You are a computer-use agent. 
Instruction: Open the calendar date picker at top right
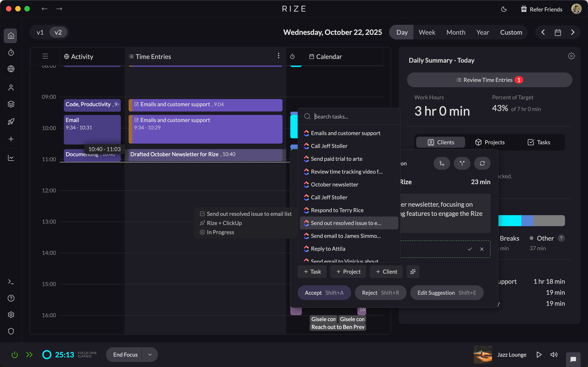pyautogui.click(x=558, y=32)
